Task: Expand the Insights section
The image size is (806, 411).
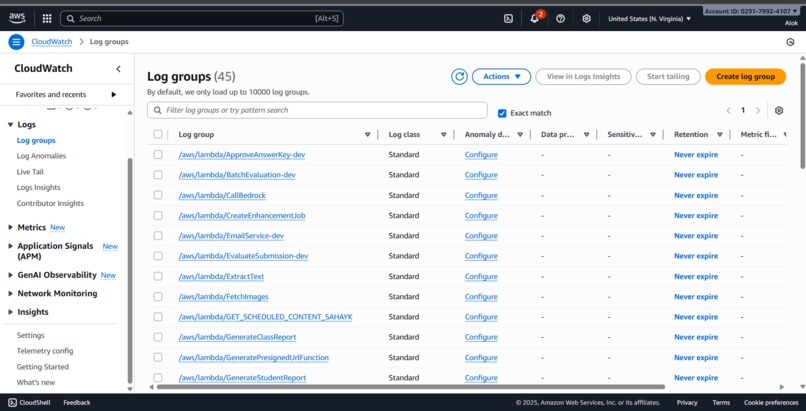Action: 10,312
